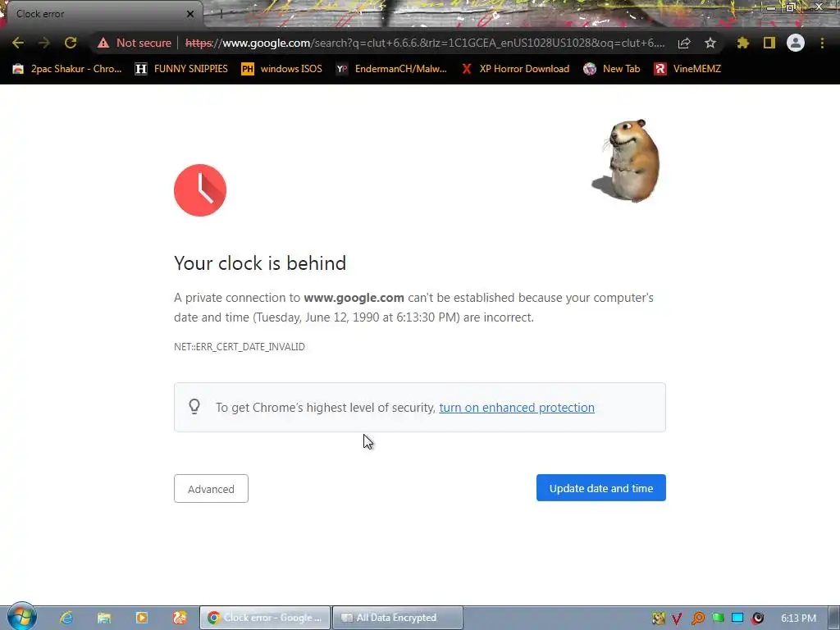Click the Show desktop strip
This screenshot has width=840, height=630.
833,618
